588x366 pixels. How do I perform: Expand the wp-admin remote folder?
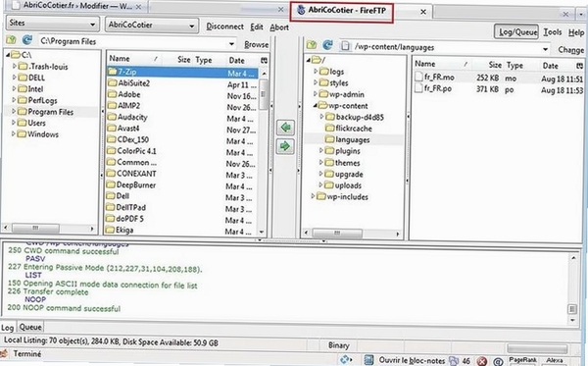pos(316,94)
